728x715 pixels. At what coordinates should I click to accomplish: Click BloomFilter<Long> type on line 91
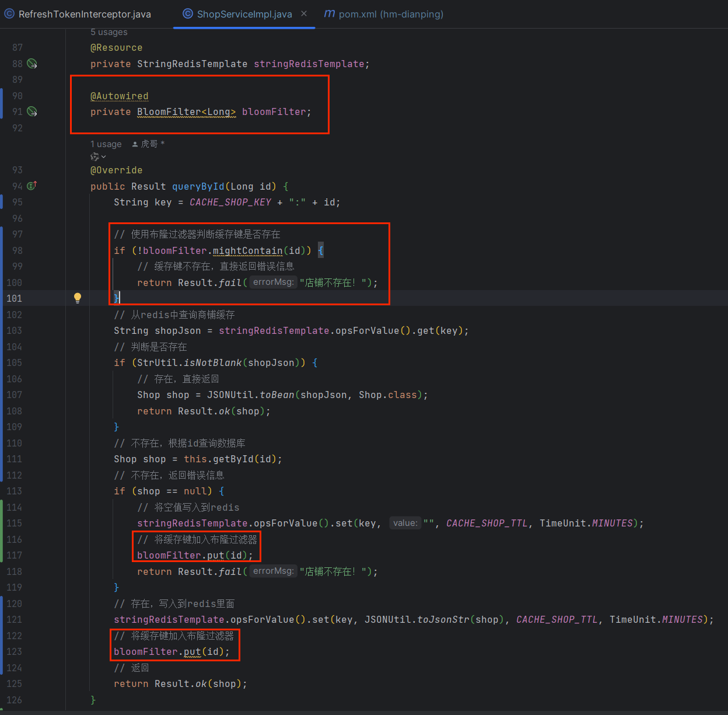pyautogui.click(x=187, y=111)
